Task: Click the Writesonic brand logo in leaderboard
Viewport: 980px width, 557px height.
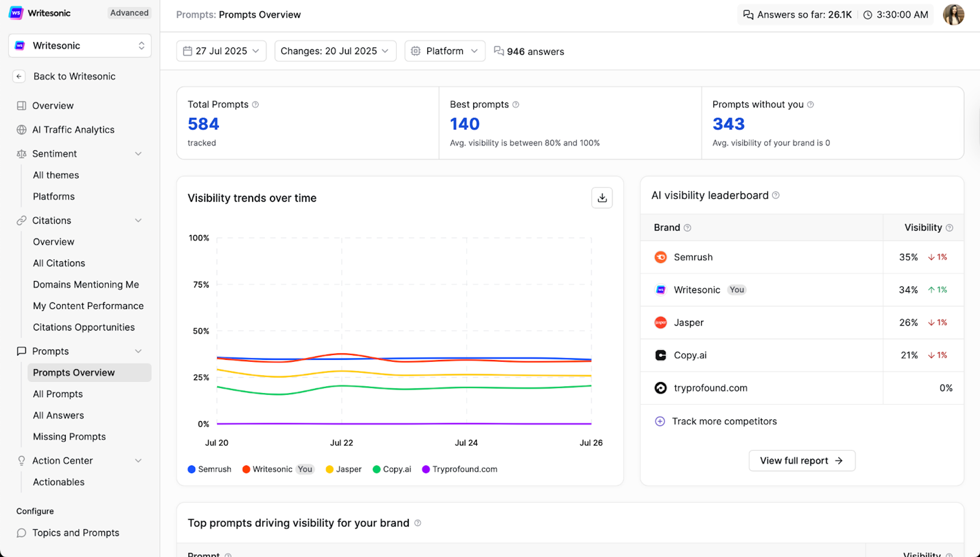Action: coord(660,290)
